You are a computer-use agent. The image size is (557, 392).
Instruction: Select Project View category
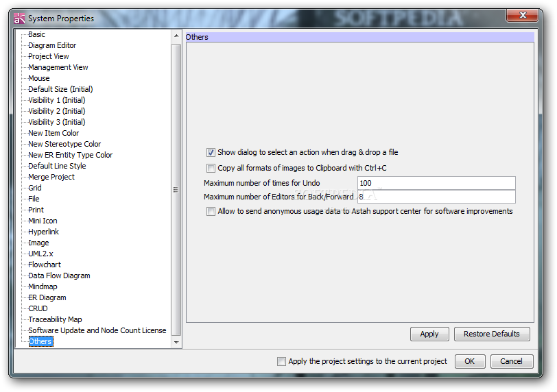48,56
